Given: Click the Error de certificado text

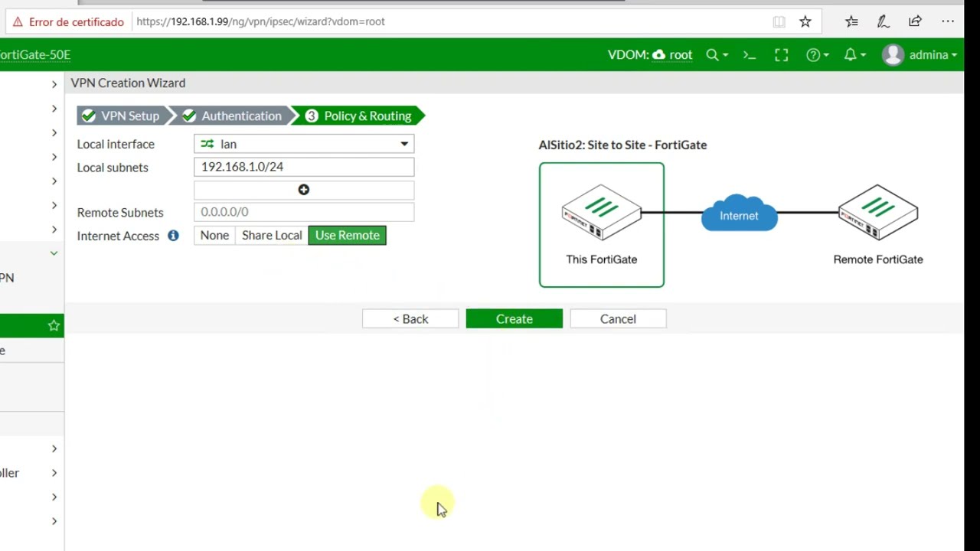Looking at the screenshot, I should (77, 22).
